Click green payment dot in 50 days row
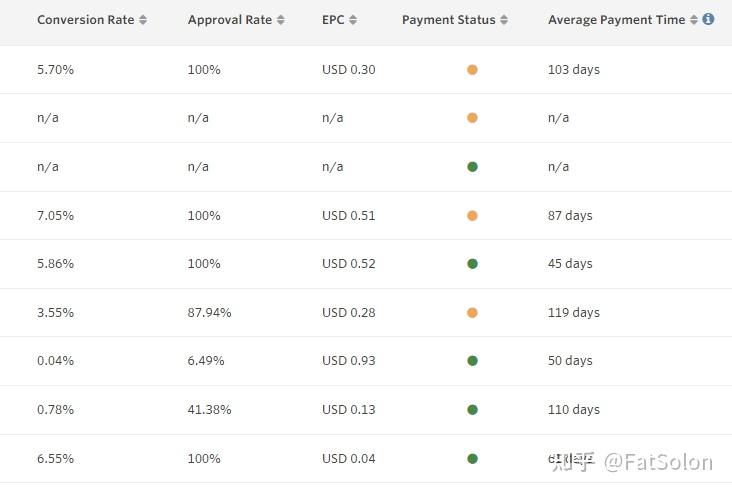The height and width of the screenshot is (492, 732). [x=472, y=361]
